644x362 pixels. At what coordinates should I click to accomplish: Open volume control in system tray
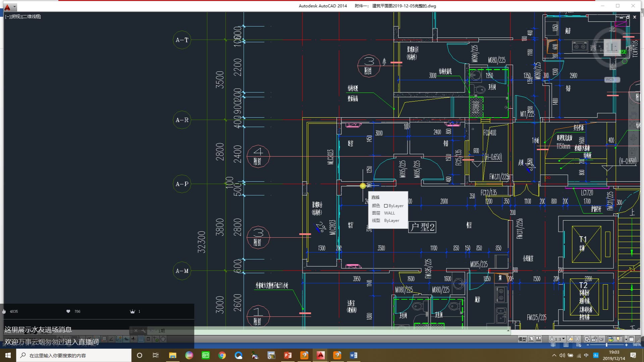click(562, 355)
